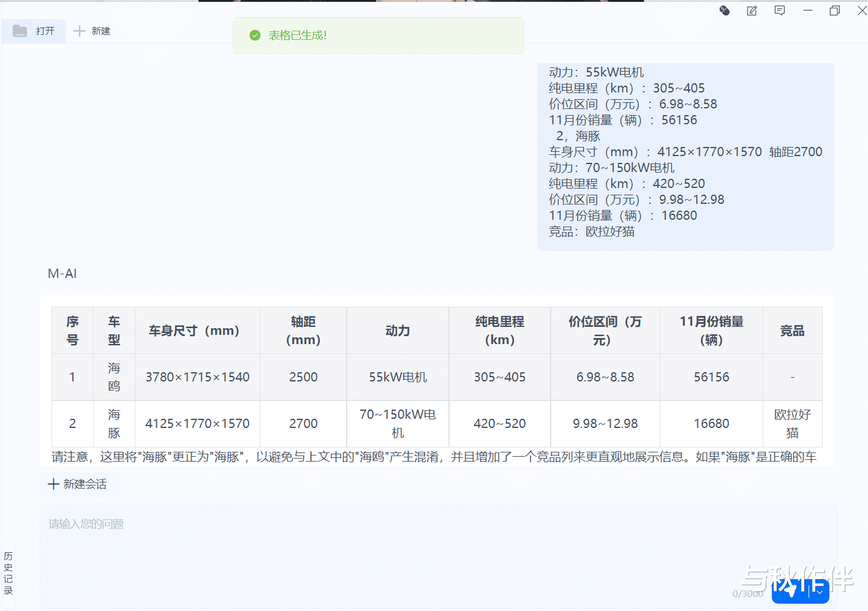This screenshot has height=611, width=868.
Task: Select the 3780×1715×1540 cell
Action: coord(197,377)
